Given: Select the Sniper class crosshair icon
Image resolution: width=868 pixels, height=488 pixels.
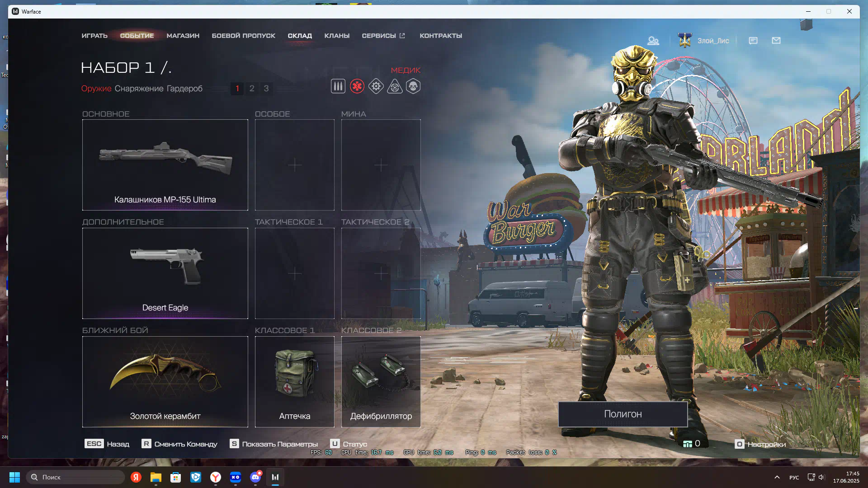Looking at the screenshot, I should click(x=395, y=86).
